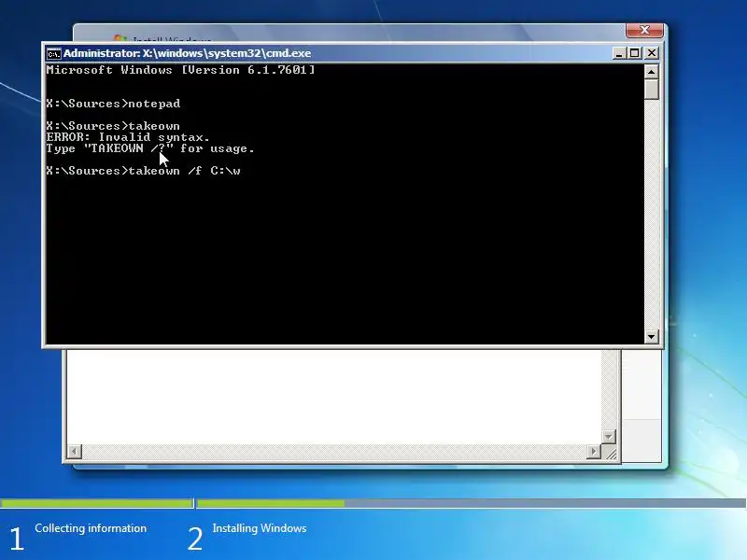
Task: Click the 'Installing Windows' step label
Action: [260, 528]
